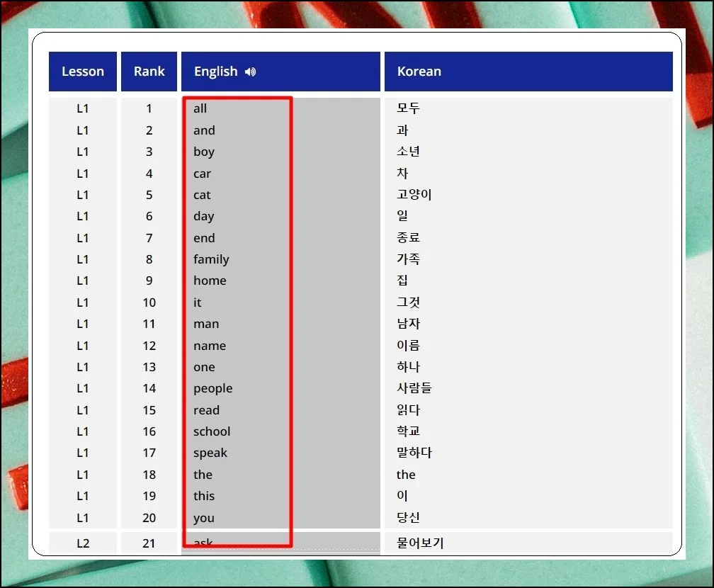This screenshot has width=714, height=588.
Task: Select the word "ask" in the L2 row
Action: (203, 543)
